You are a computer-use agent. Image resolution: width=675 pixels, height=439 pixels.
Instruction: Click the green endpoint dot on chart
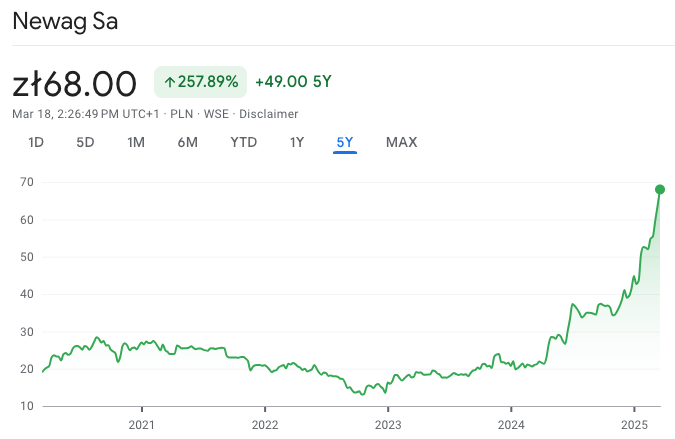coord(660,189)
